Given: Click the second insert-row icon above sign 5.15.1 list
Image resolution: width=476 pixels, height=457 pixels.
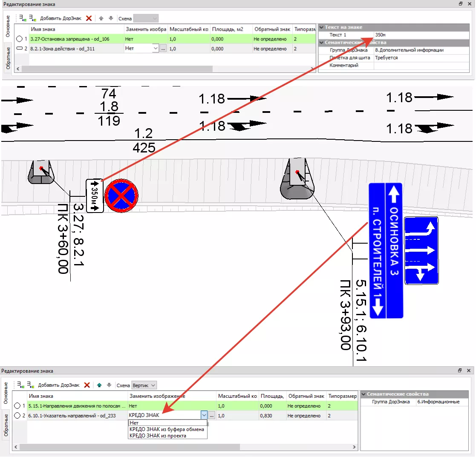Looking at the screenshot, I should click(x=30, y=385).
